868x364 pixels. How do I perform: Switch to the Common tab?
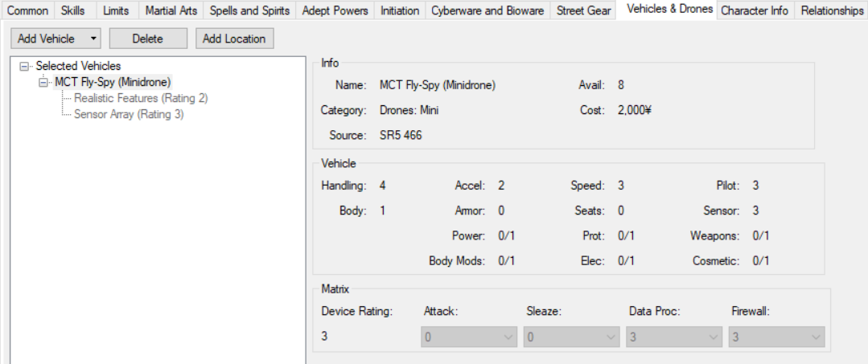tap(27, 10)
